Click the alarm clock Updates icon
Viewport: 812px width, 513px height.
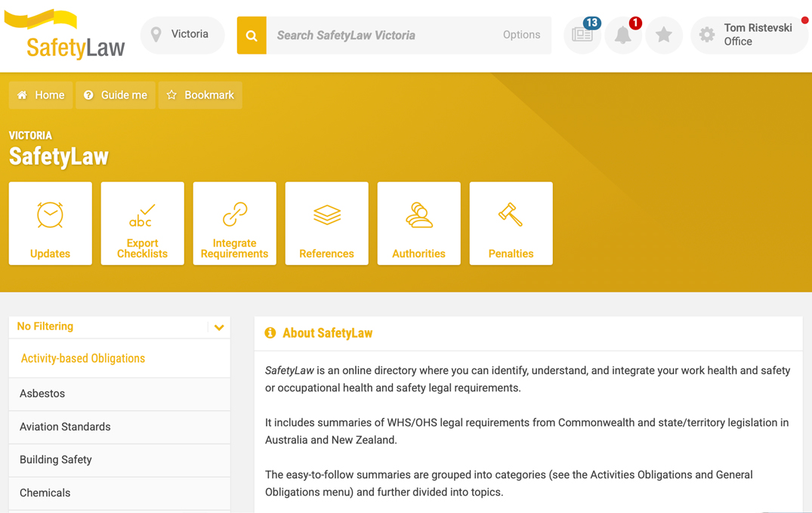51,215
